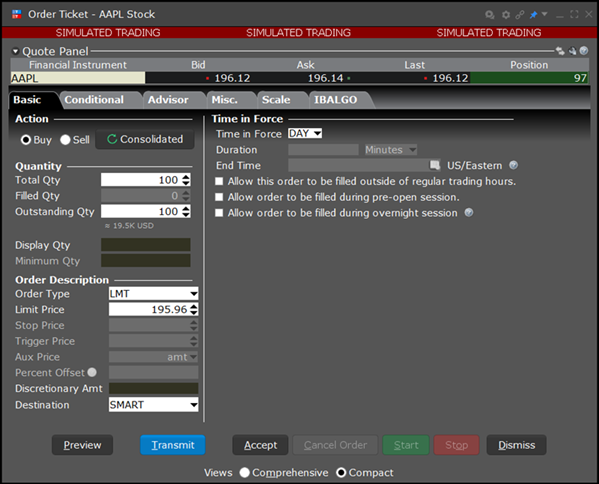The width and height of the screenshot is (599, 484).
Task: Open the Time in Force DAY dropdown
Action: click(x=305, y=133)
